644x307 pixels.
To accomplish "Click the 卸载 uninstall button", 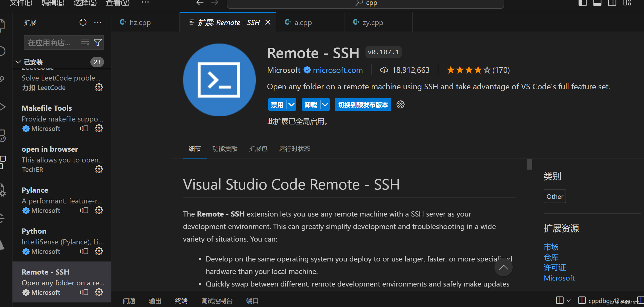I will pos(311,105).
